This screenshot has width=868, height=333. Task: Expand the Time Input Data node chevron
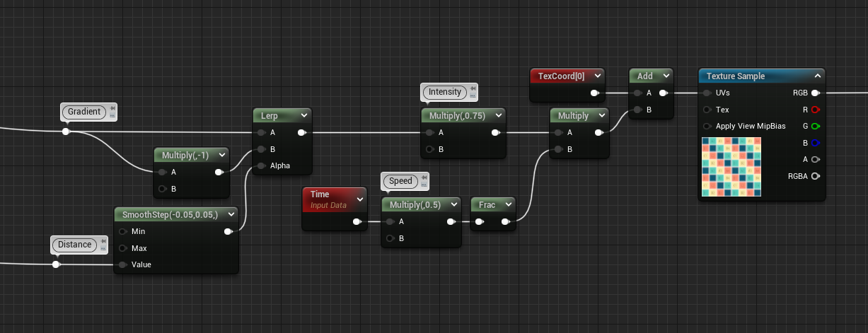[x=360, y=199]
